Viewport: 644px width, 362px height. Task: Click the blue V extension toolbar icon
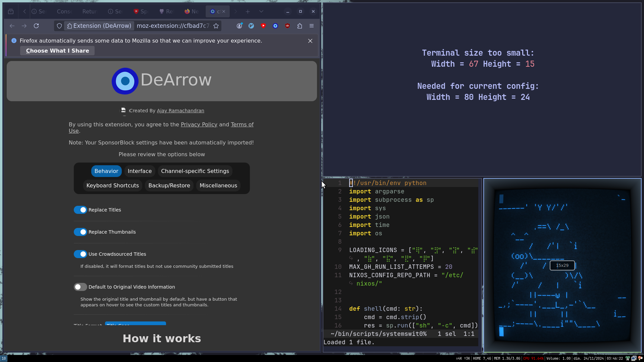pyautogui.click(x=251, y=26)
